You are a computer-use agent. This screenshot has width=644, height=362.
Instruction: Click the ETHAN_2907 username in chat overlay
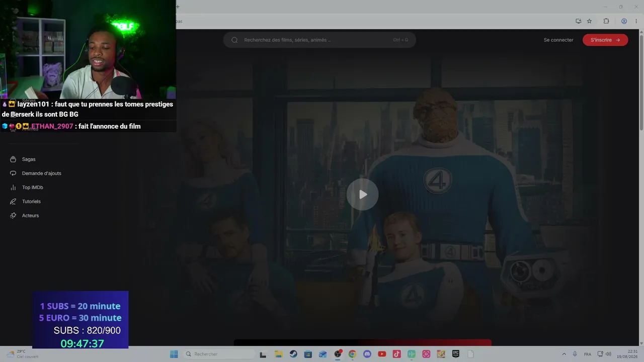pyautogui.click(x=52, y=126)
